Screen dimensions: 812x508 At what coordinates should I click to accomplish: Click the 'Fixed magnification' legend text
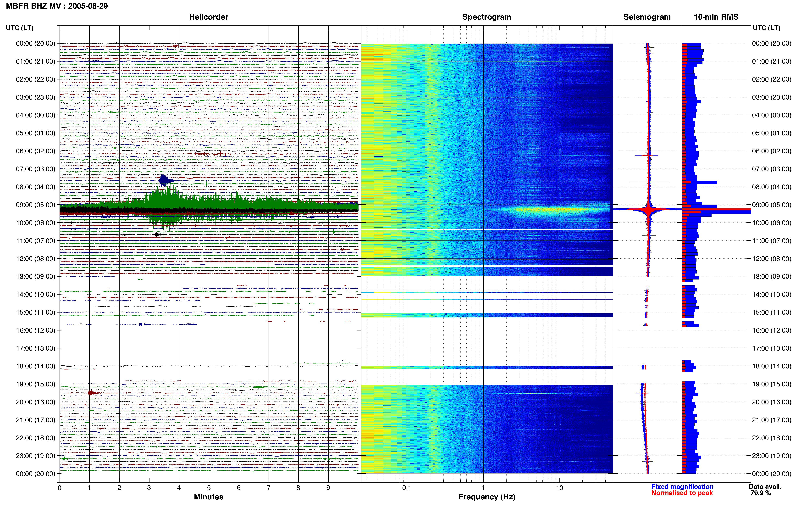pyautogui.click(x=682, y=486)
